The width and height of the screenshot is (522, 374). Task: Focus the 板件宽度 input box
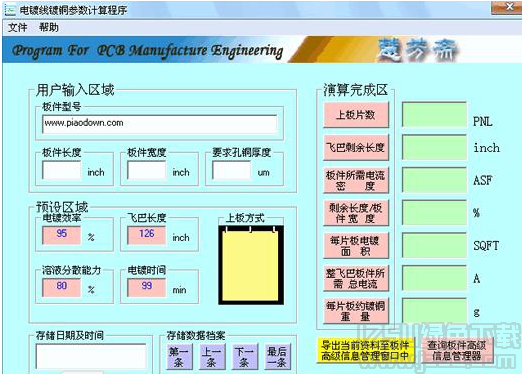147,170
